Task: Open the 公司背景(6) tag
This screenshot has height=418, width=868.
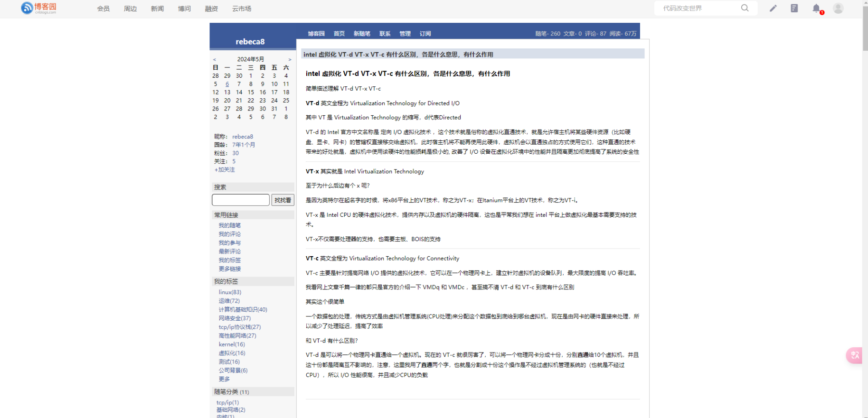Action: [x=233, y=370]
